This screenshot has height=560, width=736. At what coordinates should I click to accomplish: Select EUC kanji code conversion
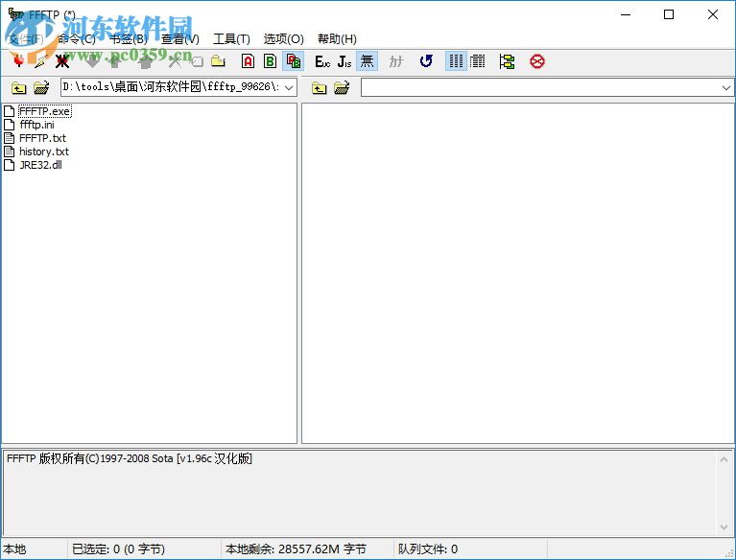(322, 61)
